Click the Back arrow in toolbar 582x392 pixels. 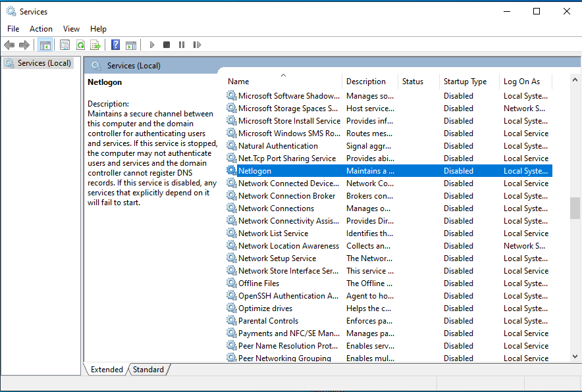click(9, 45)
